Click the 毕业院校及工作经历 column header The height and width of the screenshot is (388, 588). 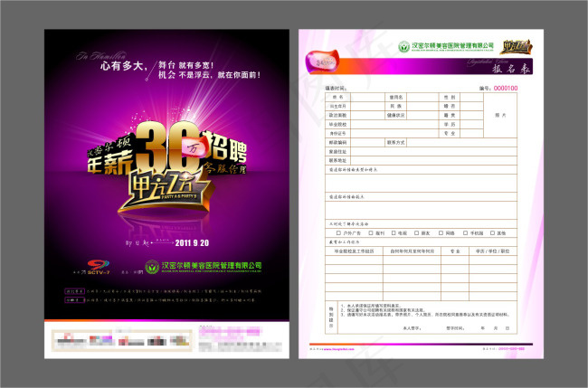[355, 251]
